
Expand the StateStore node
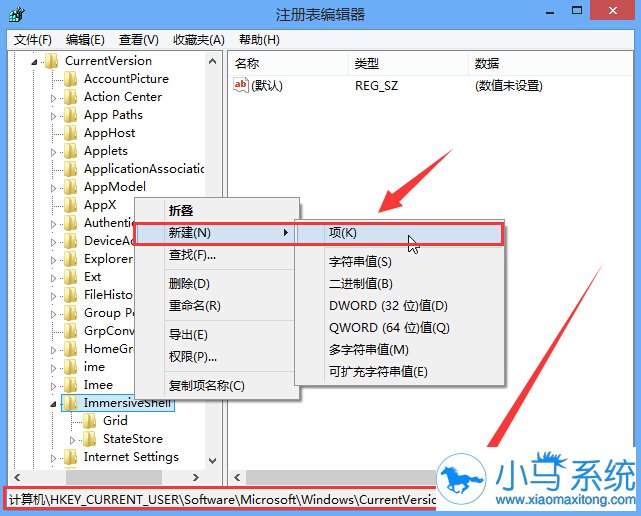click(72, 440)
